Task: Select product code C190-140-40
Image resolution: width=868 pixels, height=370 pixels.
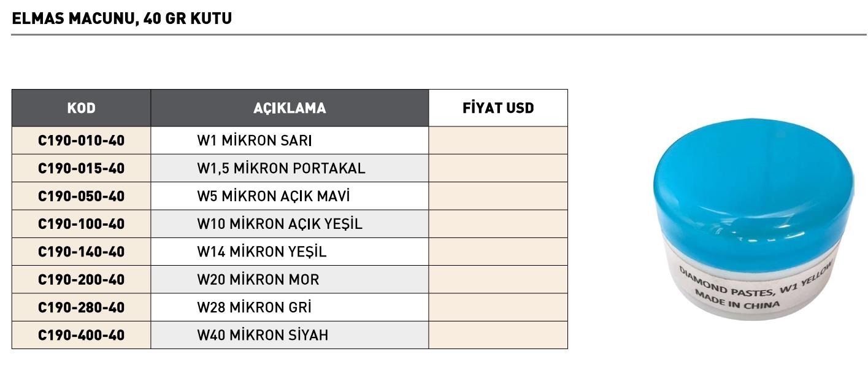Action: pos(81,252)
